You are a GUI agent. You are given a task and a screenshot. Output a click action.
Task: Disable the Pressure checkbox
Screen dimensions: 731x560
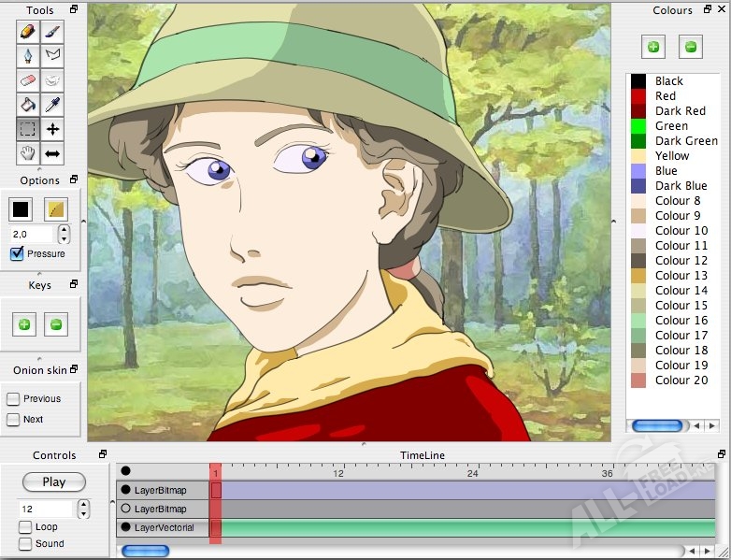click(17, 253)
